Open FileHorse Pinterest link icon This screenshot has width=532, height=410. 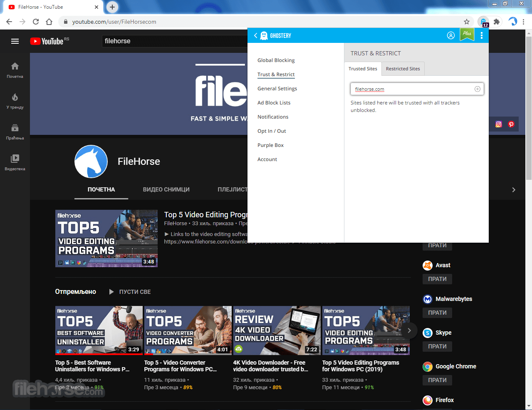pyautogui.click(x=511, y=124)
